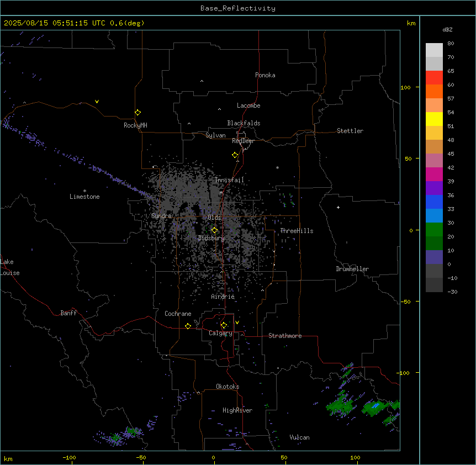Click the blue 36 dBZ legend swatch
This screenshot has width=476, height=465.
[x=434, y=202]
